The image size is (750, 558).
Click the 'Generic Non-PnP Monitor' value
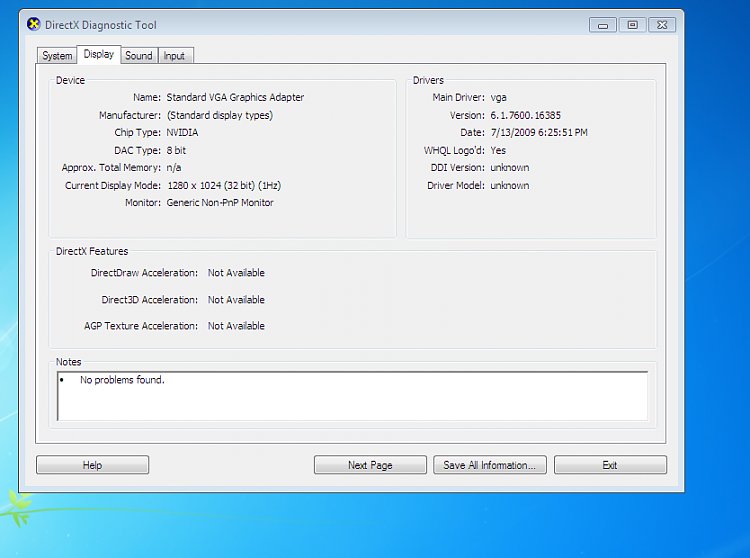click(x=220, y=203)
